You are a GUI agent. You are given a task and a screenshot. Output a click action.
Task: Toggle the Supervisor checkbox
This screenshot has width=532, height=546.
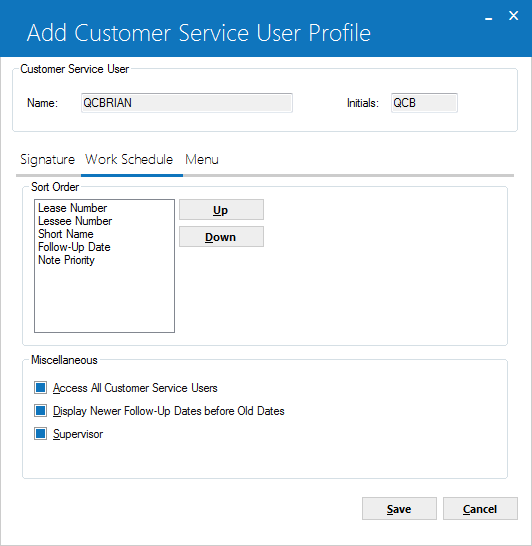(40, 434)
